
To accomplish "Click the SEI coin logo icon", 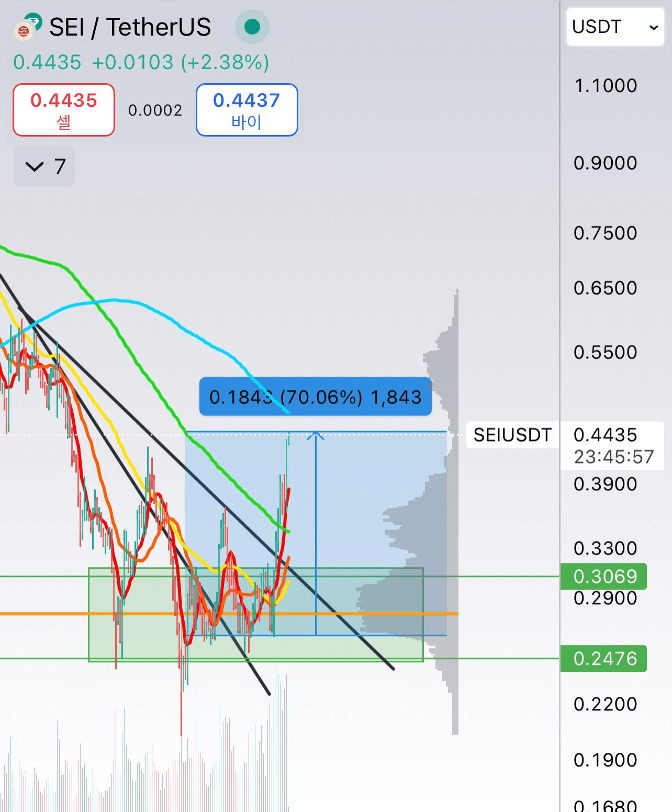I will 24,32.
